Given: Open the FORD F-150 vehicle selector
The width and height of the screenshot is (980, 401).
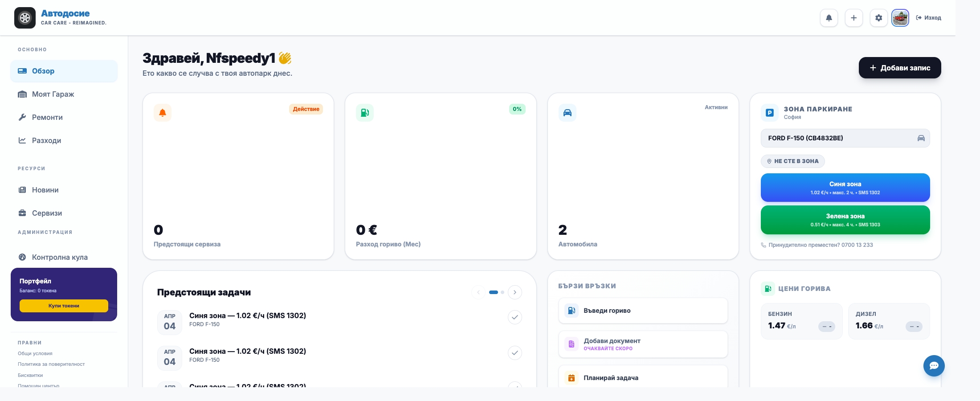Looking at the screenshot, I should [845, 138].
